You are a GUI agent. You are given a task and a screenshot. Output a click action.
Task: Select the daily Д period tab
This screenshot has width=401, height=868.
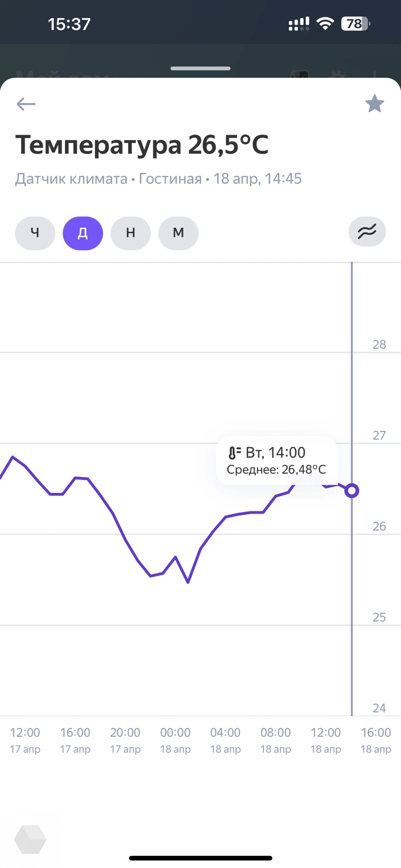(83, 233)
